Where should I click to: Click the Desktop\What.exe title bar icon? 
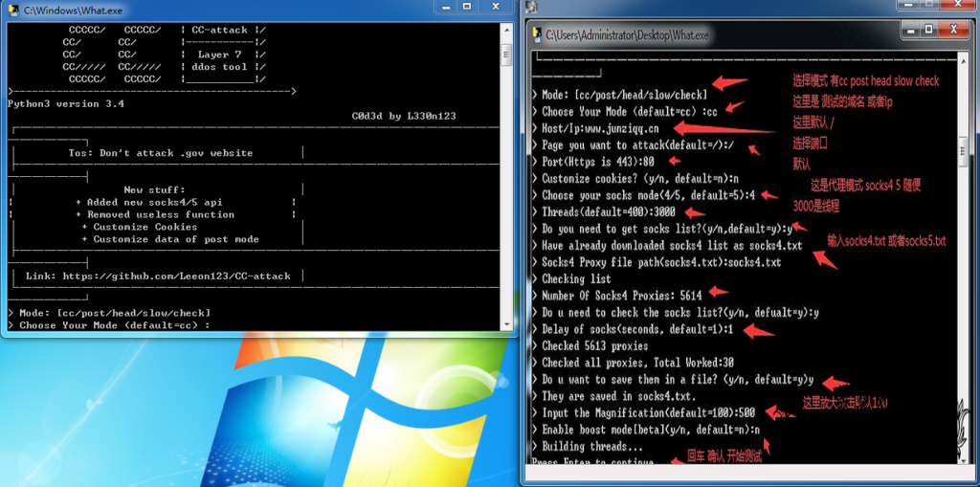(x=536, y=35)
